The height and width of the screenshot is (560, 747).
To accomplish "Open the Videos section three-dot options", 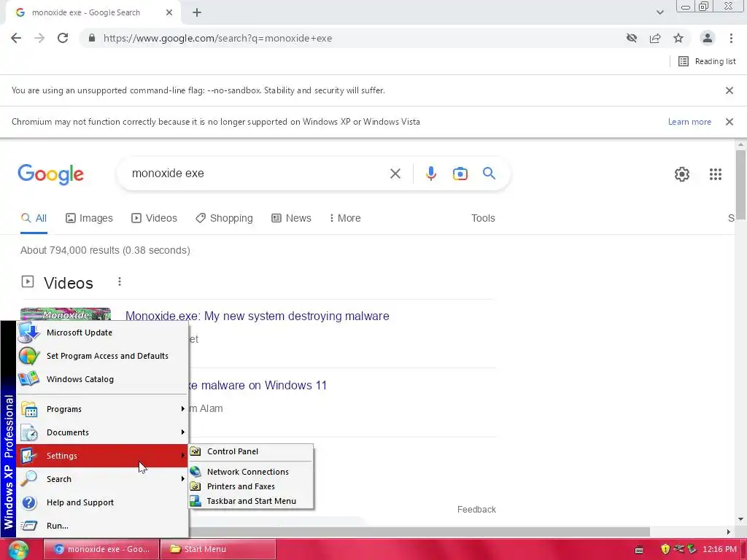I will 120,282.
